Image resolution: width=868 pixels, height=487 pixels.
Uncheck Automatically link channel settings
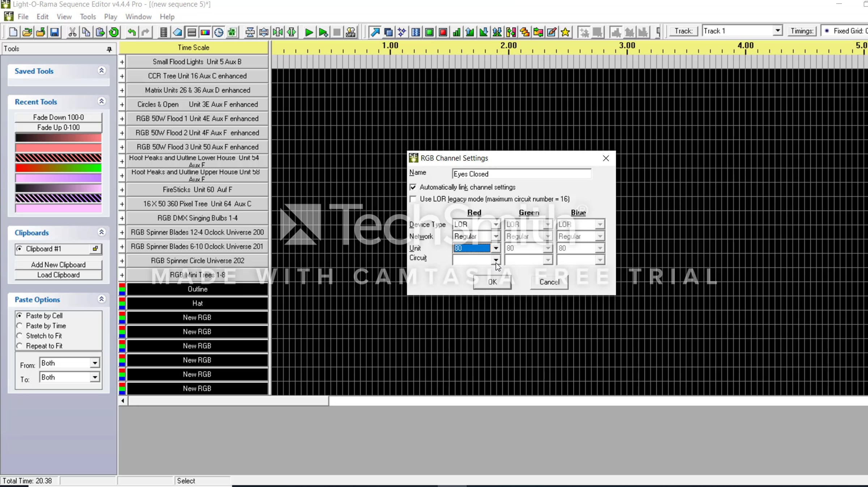(413, 187)
